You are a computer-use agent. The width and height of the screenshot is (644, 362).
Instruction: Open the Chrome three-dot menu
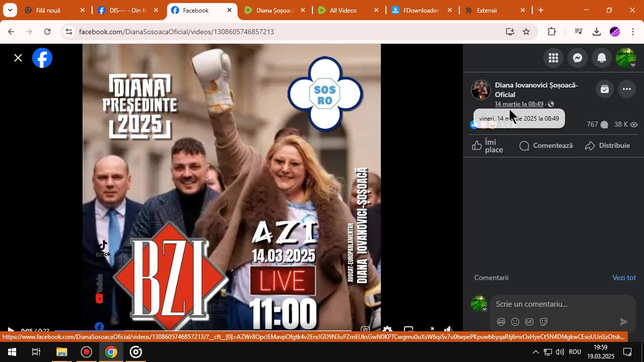click(x=633, y=32)
